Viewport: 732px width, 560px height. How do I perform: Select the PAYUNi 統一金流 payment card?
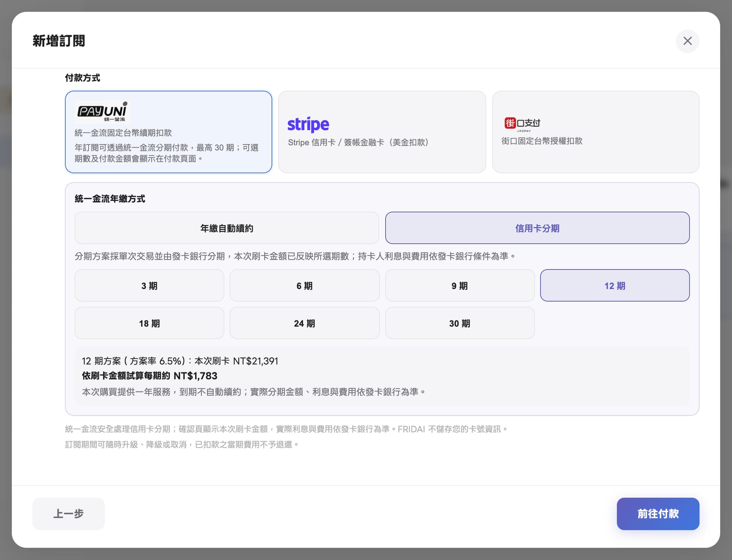click(x=168, y=132)
